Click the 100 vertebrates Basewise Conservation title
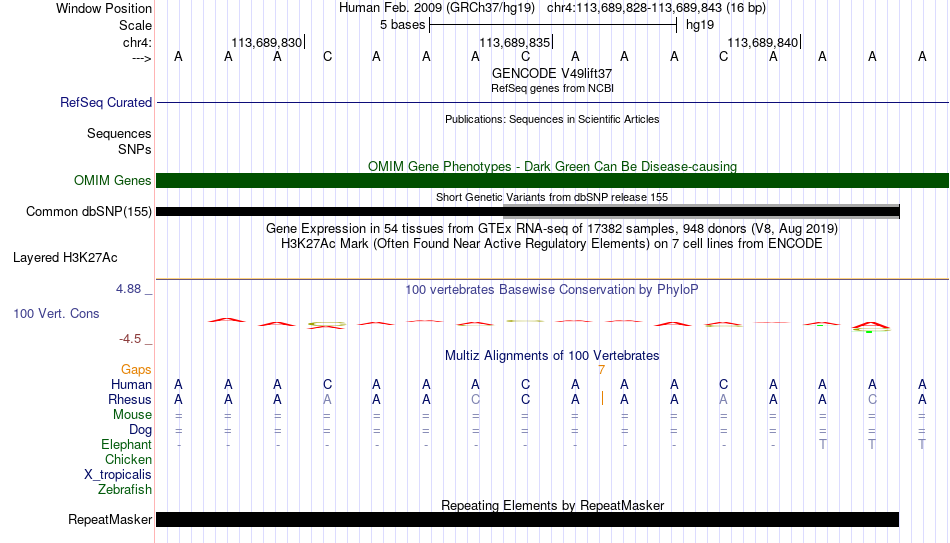950x543 pixels. pyautogui.click(x=552, y=290)
